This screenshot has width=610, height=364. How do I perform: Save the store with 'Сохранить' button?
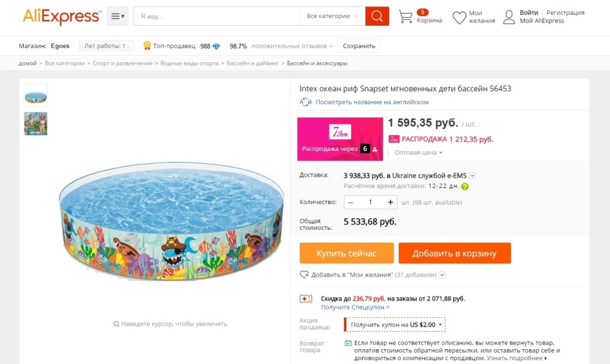tap(359, 46)
